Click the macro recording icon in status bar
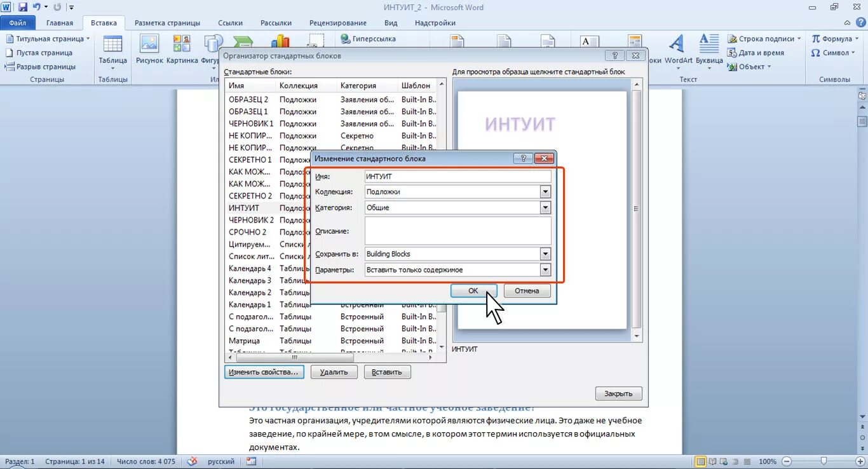This screenshot has height=469, width=868. click(252, 461)
